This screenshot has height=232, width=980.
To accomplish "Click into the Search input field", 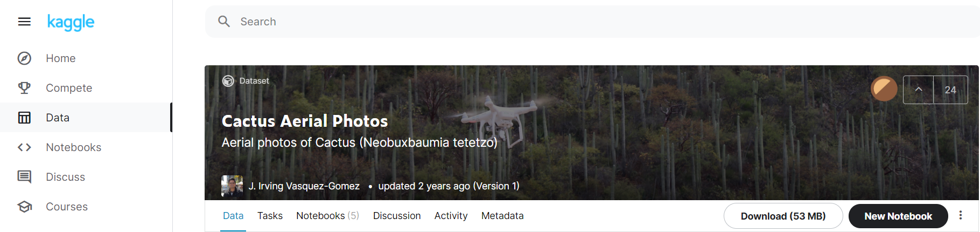I will tap(538, 22).
